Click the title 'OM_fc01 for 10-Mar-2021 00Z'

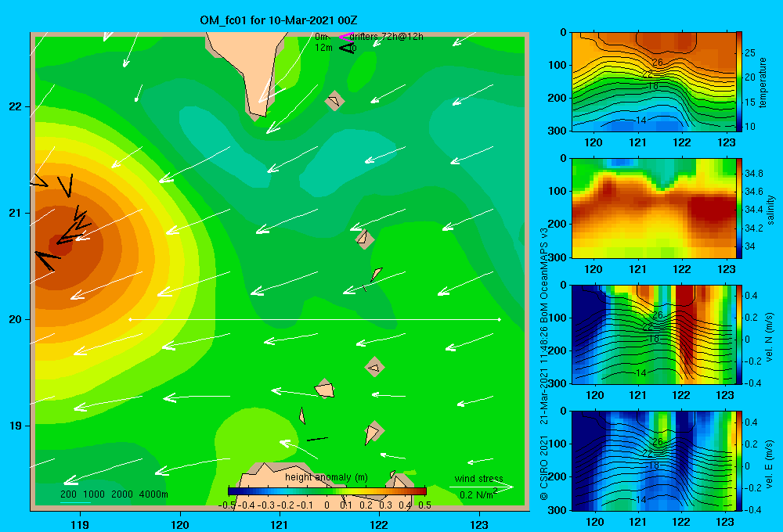point(279,20)
